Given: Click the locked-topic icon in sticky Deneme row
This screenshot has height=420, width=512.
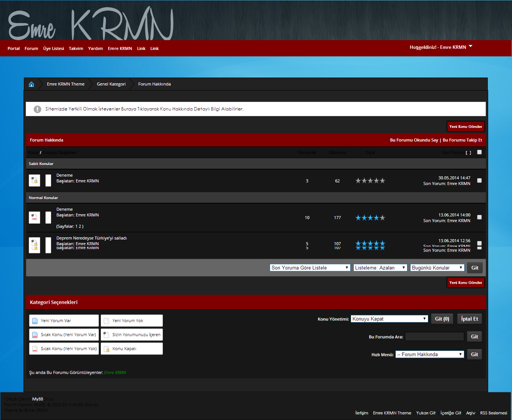Looking at the screenshot, I should point(34,180).
